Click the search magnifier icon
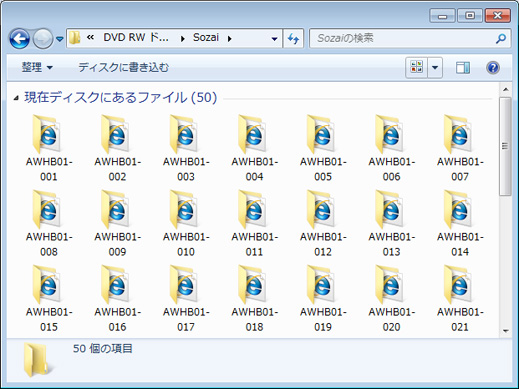Viewport: 519px width, 389px height. click(x=501, y=39)
